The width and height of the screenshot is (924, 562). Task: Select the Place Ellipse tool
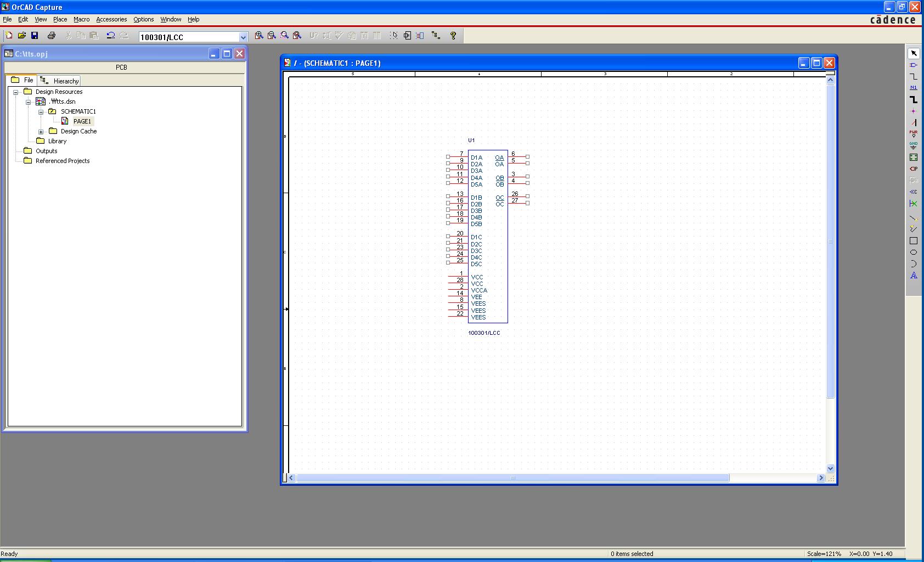(914, 252)
